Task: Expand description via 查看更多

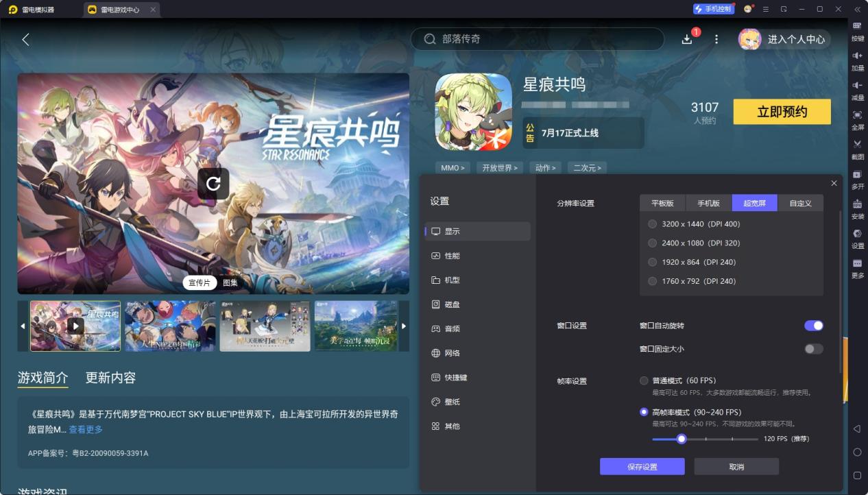Action: [x=86, y=429]
